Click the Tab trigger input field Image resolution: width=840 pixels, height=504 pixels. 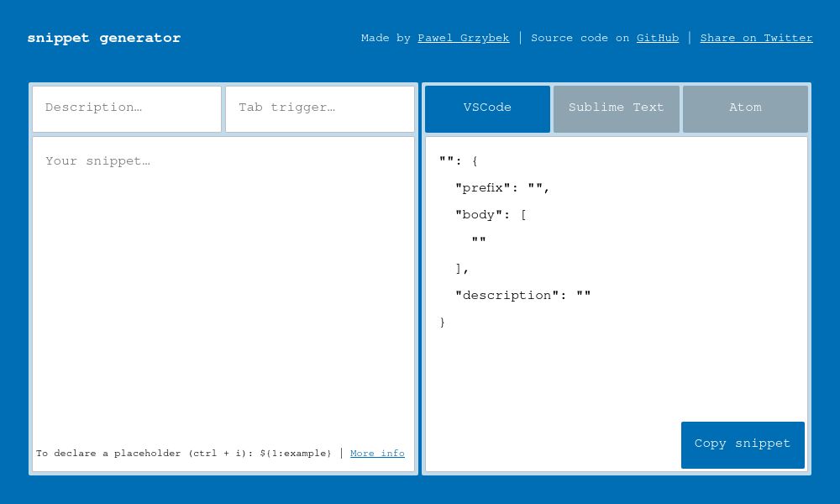[x=319, y=108]
